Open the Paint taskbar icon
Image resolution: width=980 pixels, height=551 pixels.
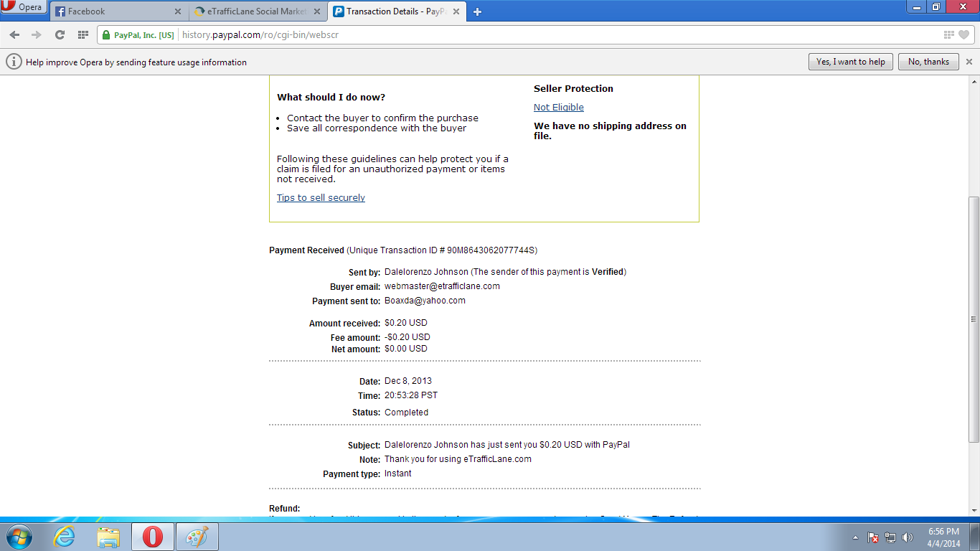coord(197,537)
